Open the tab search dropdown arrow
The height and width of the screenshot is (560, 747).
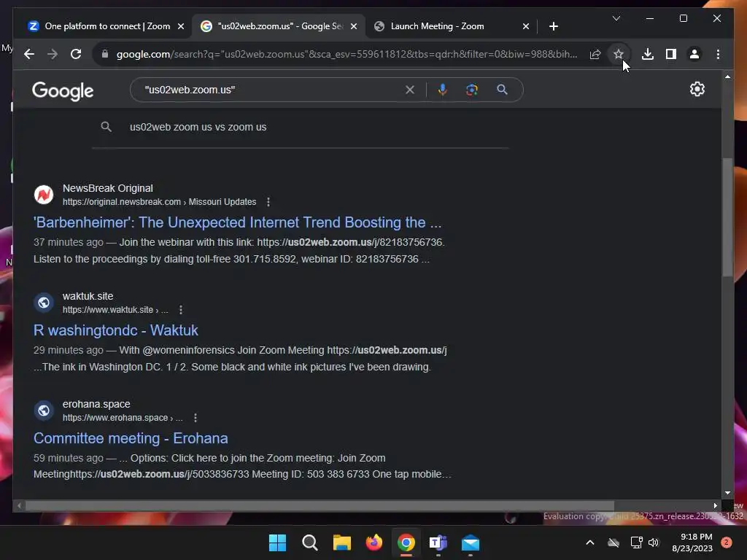[x=616, y=18]
